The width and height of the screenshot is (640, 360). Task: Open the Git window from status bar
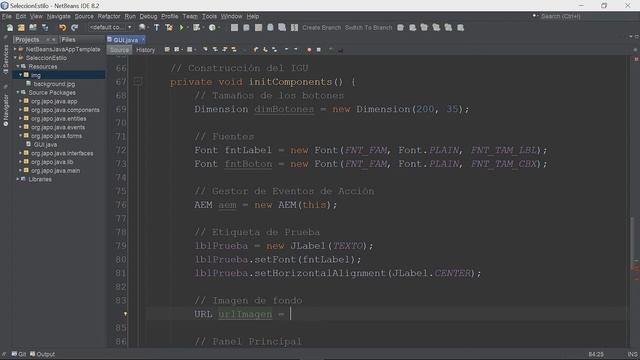point(19,354)
